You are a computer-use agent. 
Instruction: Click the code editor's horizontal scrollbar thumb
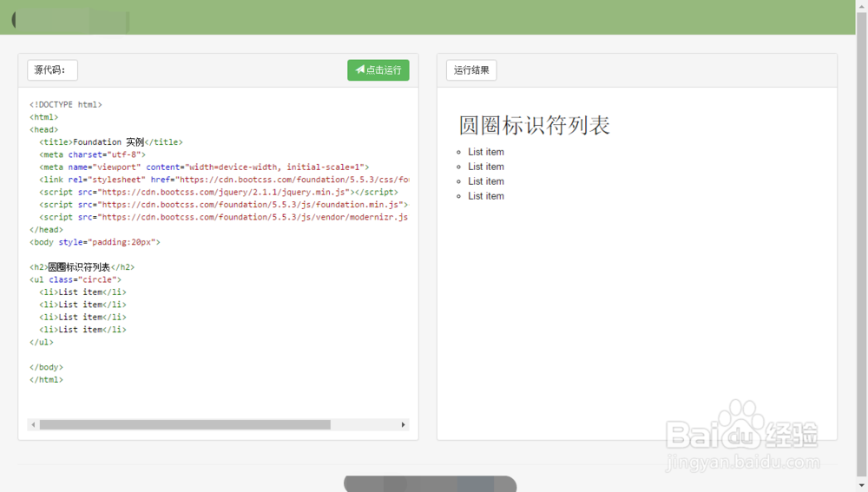pyautogui.click(x=185, y=425)
